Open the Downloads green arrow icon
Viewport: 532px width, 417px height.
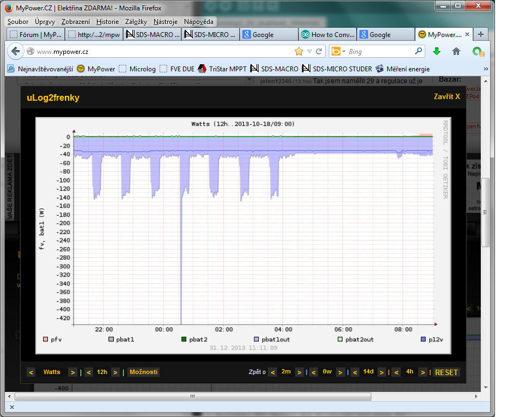tap(436, 52)
